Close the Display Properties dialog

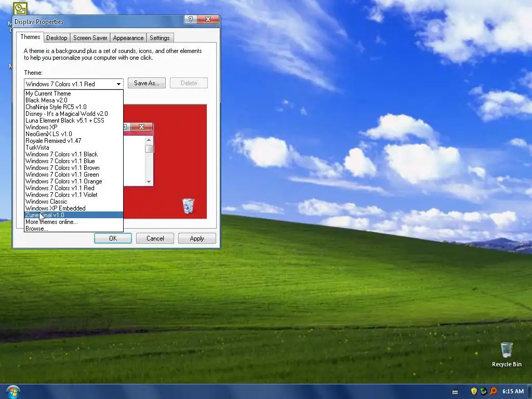(208, 19)
